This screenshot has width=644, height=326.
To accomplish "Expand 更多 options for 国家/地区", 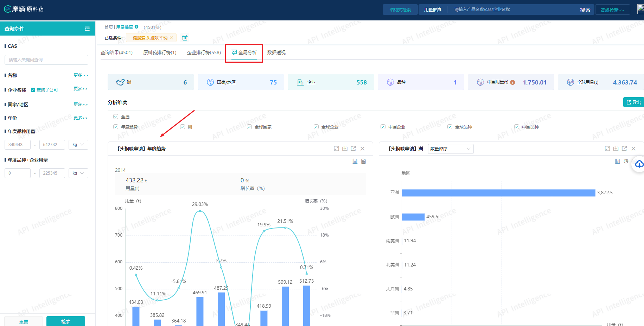I will (81, 105).
